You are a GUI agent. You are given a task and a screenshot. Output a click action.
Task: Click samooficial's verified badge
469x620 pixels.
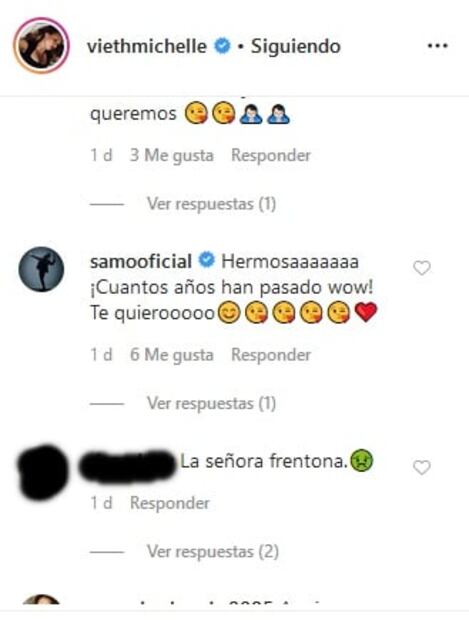click(x=206, y=261)
